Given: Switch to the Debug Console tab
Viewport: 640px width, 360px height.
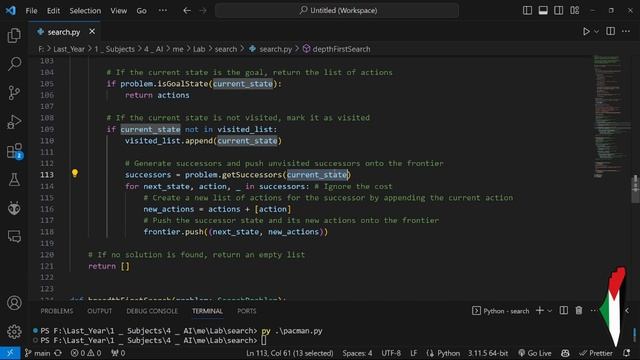Looking at the screenshot, I should [152, 311].
